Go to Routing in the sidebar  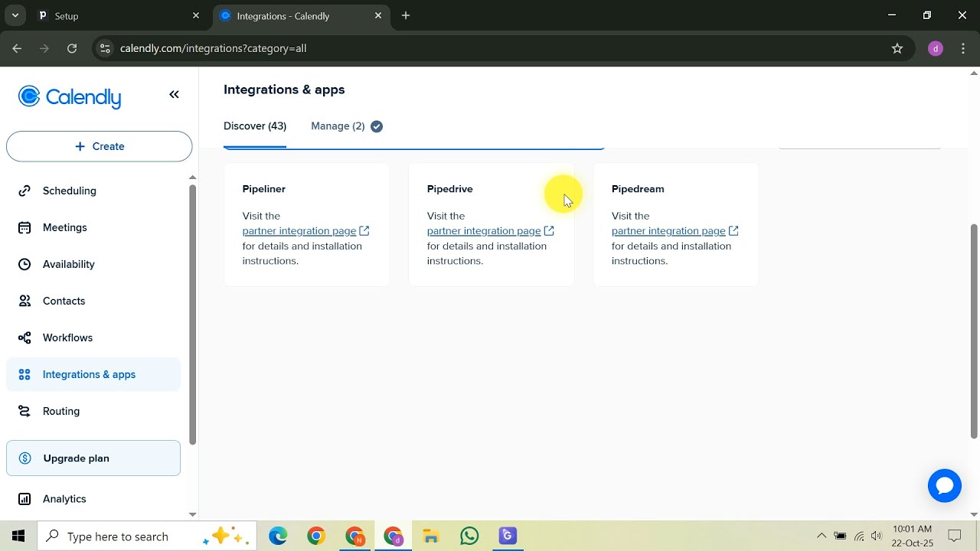(x=93, y=411)
